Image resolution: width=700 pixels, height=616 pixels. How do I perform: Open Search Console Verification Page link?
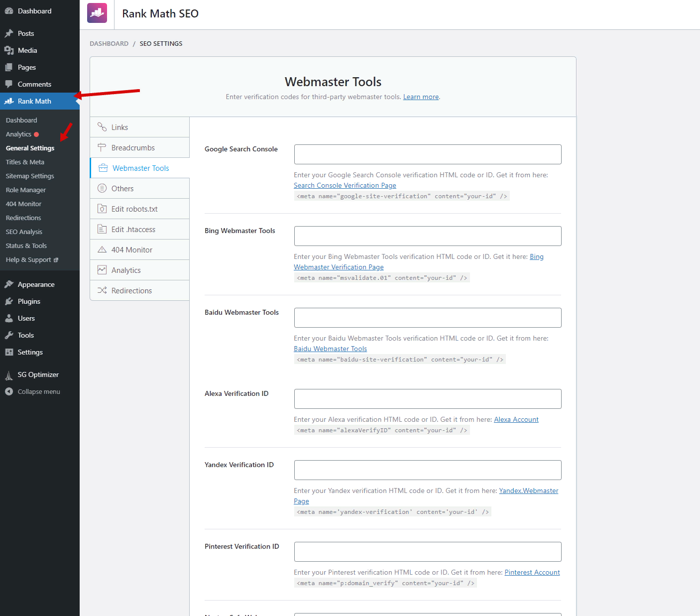[345, 185]
